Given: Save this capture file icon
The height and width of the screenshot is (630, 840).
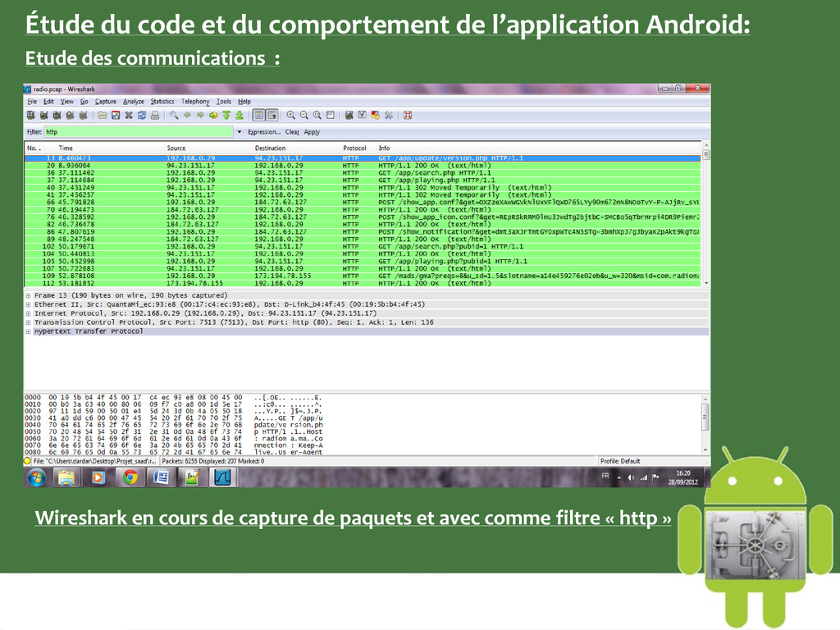Looking at the screenshot, I should click(116, 115).
